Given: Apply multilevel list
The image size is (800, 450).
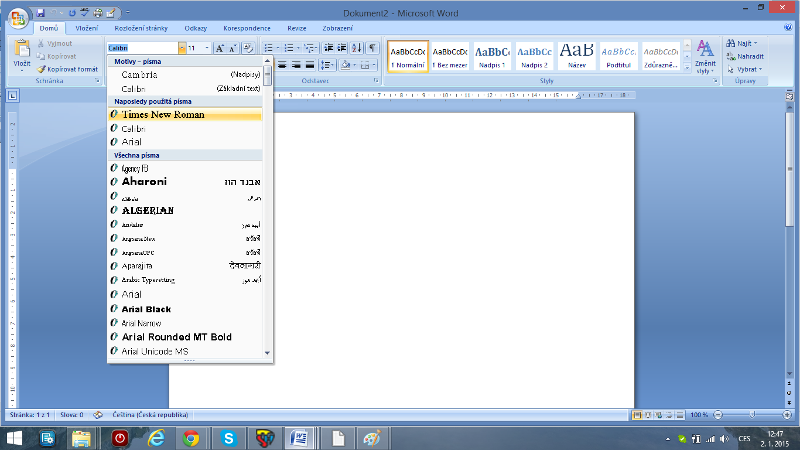Looking at the screenshot, I should click(309, 48).
